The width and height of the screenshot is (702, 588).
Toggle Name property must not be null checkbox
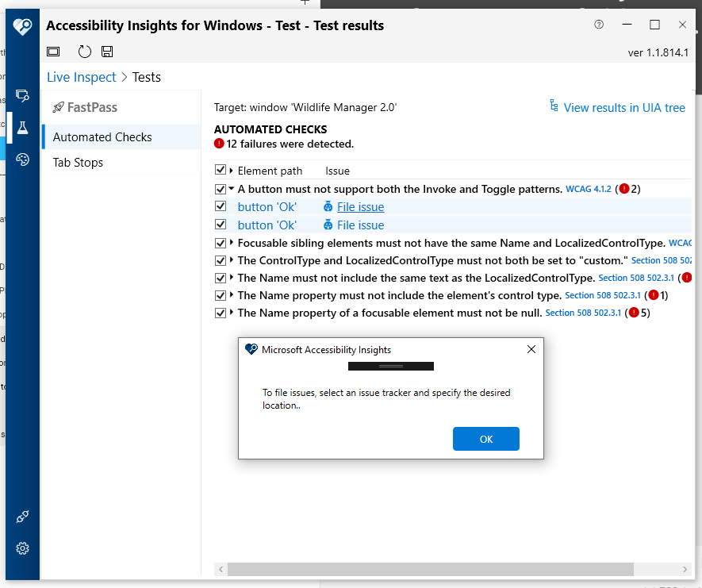point(220,313)
